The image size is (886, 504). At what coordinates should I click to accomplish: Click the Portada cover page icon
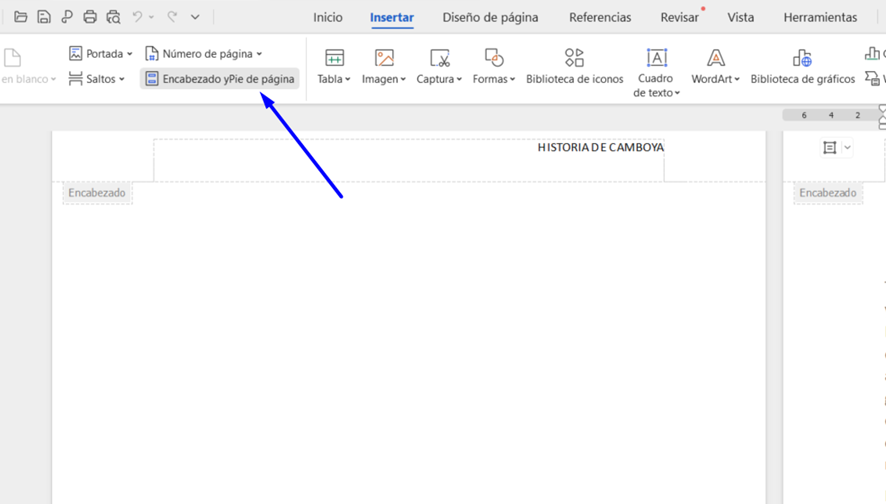click(75, 54)
